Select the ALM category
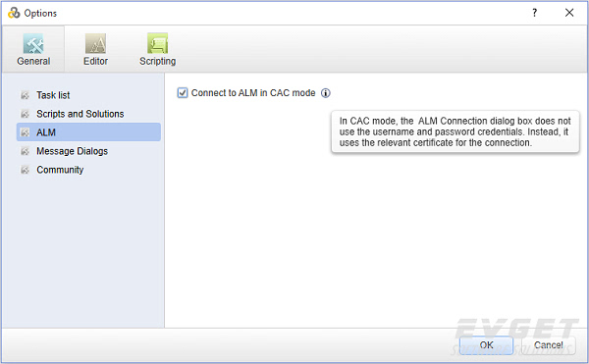Viewport: 589px width, 364px height. (88, 132)
